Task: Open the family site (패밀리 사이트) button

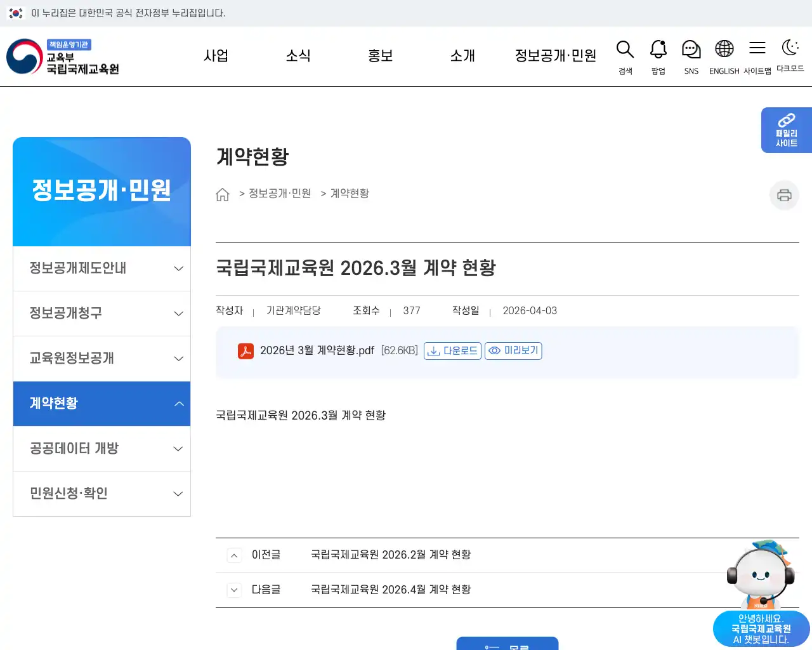Action: (787, 130)
